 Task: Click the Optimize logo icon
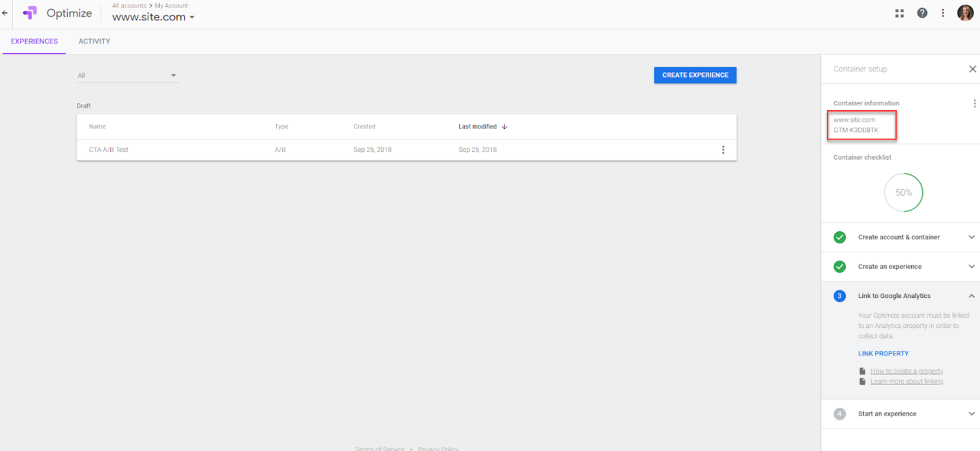(29, 13)
